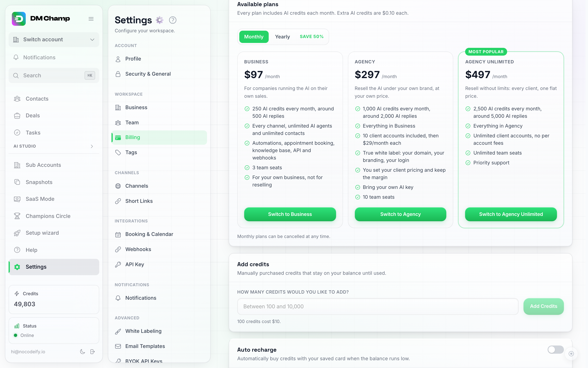Open API Key settings

click(x=159, y=264)
